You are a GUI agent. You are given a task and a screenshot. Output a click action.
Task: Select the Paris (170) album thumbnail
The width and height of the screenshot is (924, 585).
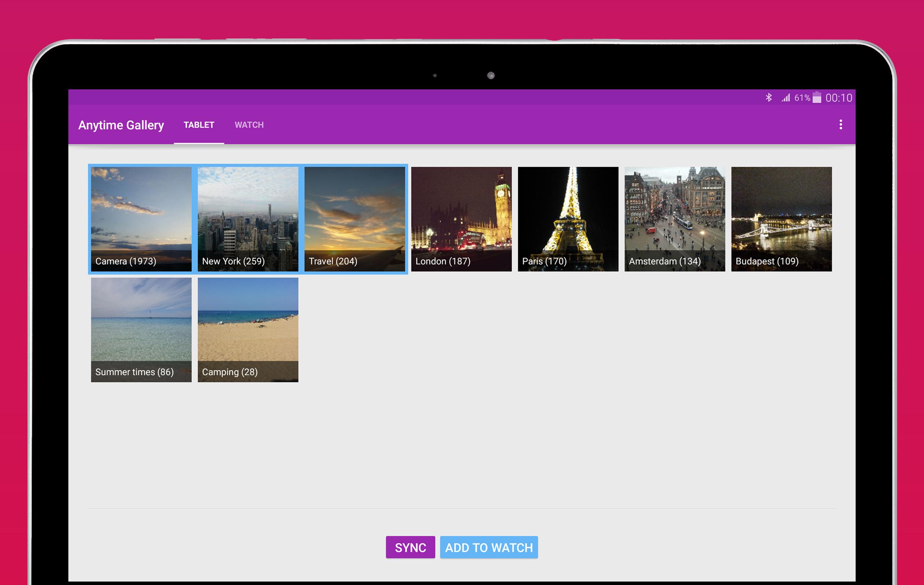tap(568, 219)
